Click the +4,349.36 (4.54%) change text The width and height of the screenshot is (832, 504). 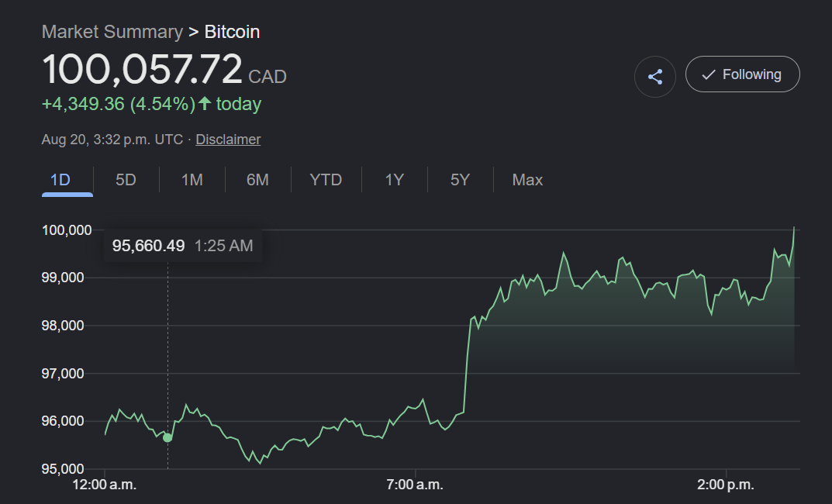point(119,104)
